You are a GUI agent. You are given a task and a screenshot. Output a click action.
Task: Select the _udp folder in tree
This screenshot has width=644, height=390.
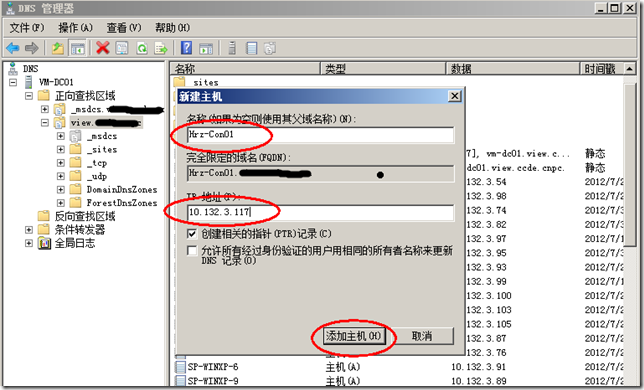tap(97, 176)
